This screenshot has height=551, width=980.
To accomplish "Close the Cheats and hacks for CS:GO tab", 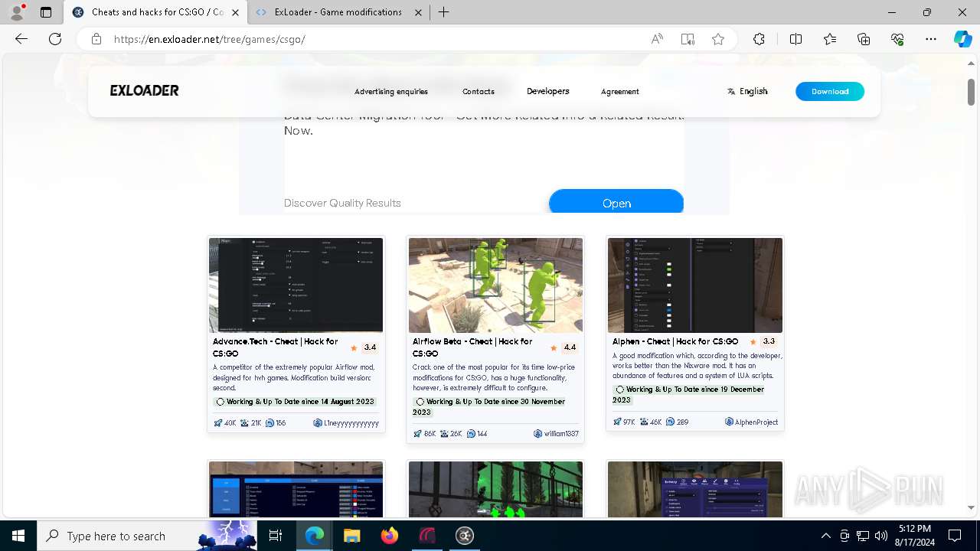I will [235, 12].
